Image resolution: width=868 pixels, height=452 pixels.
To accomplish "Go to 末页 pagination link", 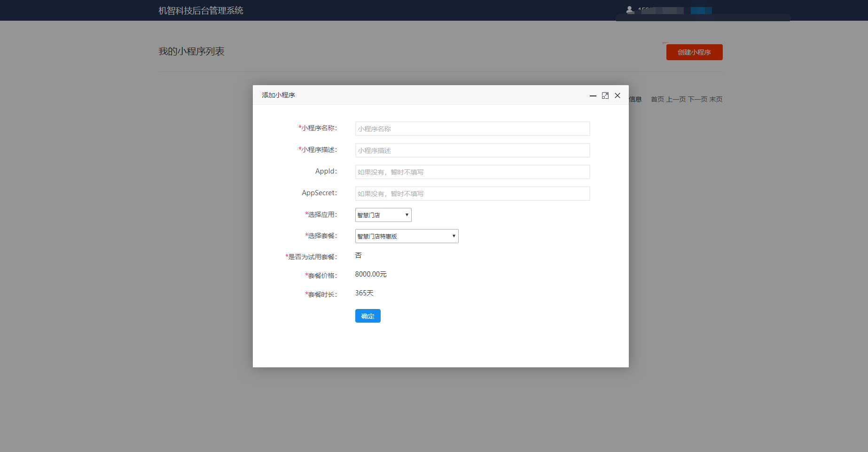I will [x=716, y=99].
